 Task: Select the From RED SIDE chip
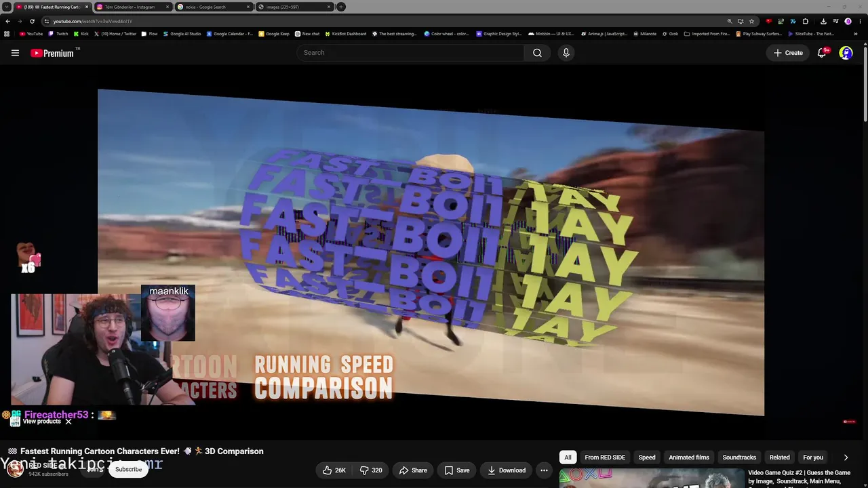pos(605,457)
